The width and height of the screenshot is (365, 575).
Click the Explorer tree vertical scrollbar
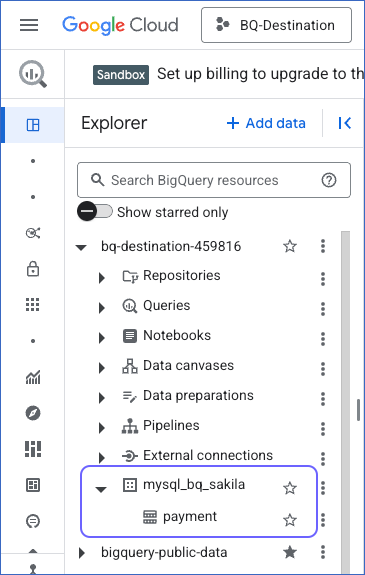(346, 403)
